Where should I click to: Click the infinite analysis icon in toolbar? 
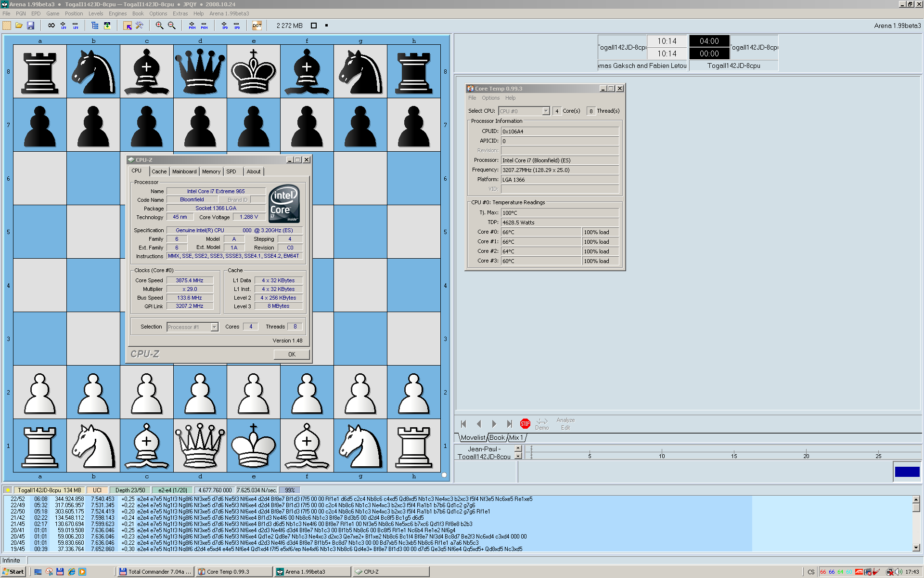51,26
